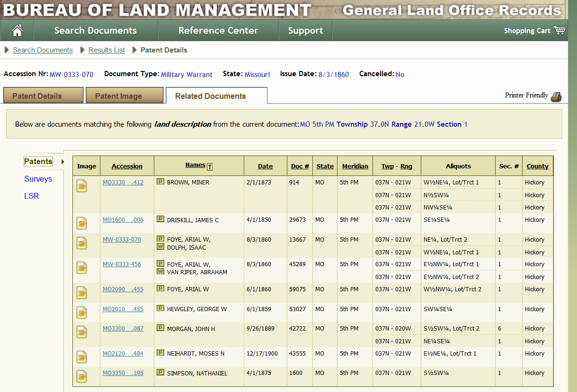The width and height of the screenshot is (577, 392).
Task: Open the Support menu
Action: [x=305, y=30]
